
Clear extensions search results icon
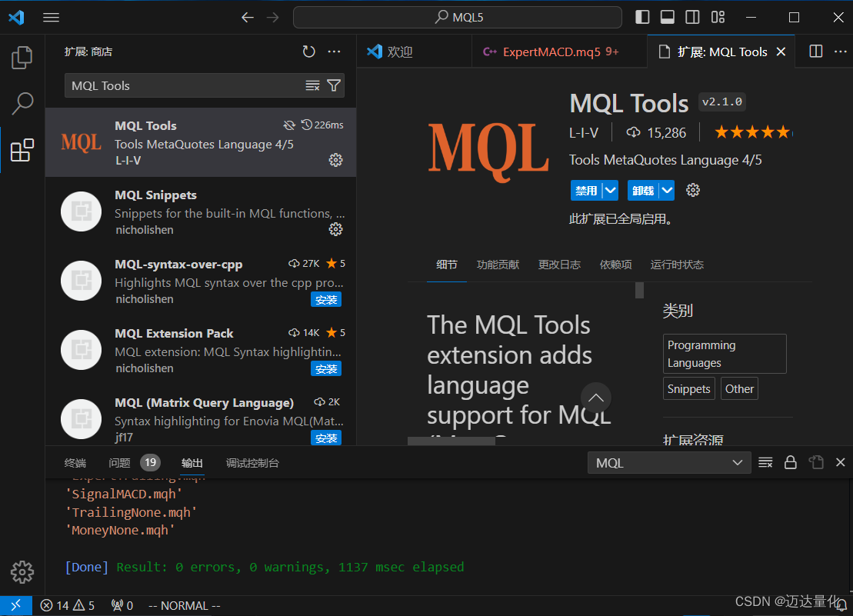point(313,85)
